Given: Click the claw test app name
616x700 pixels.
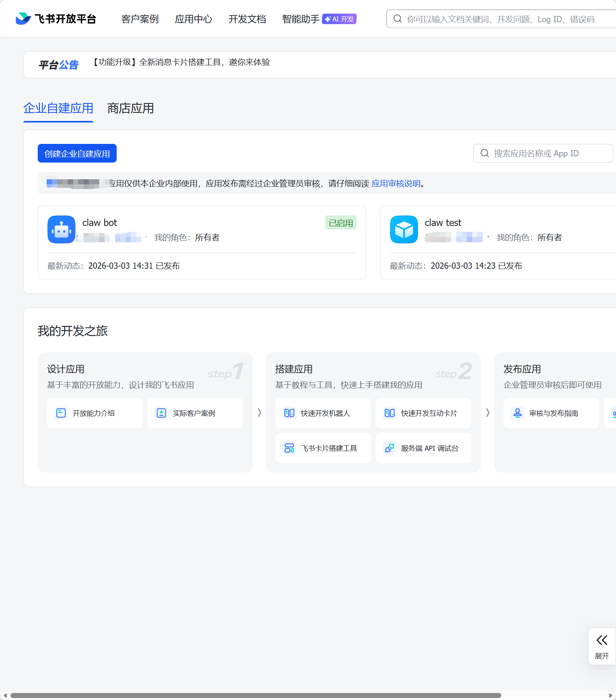Looking at the screenshot, I should click(x=443, y=223).
